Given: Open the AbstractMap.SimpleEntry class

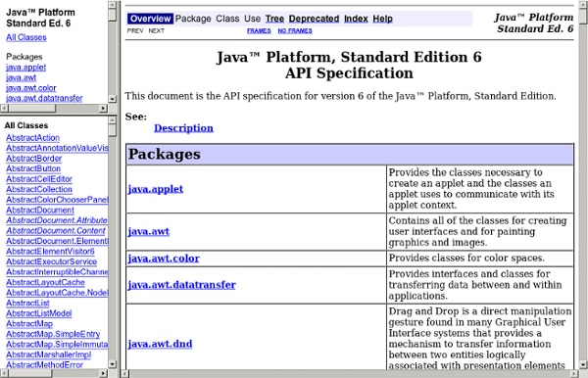Looking at the screenshot, I should pos(53,334).
